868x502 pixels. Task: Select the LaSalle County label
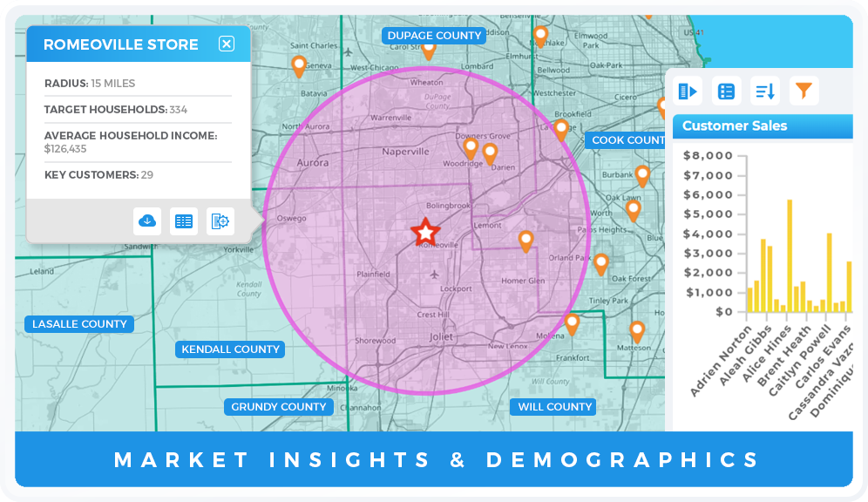coord(79,324)
